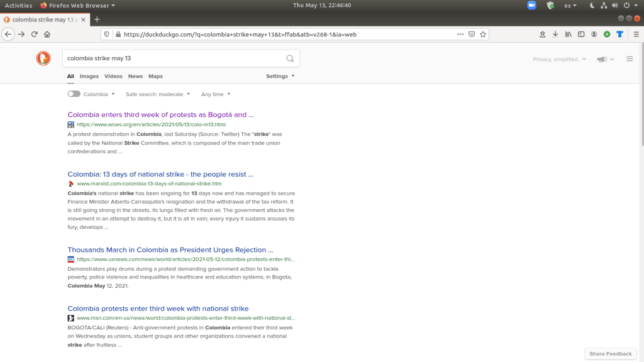Image resolution: width=644 pixels, height=362 pixels.
Task: Open the Firefox library icon
Action: click(568, 34)
